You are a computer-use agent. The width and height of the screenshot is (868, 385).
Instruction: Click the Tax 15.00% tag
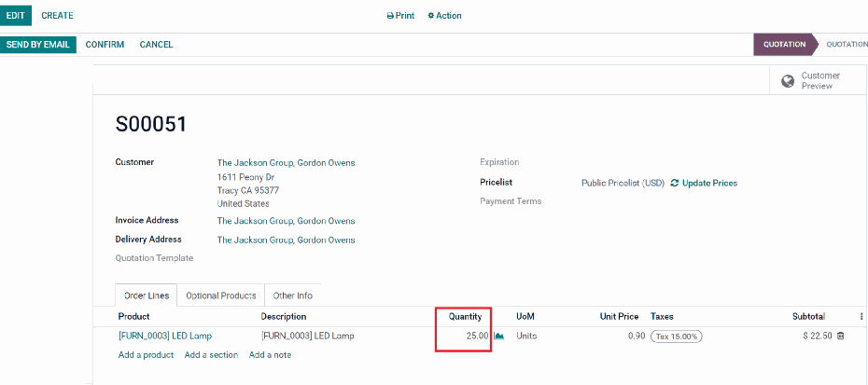pyautogui.click(x=677, y=336)
